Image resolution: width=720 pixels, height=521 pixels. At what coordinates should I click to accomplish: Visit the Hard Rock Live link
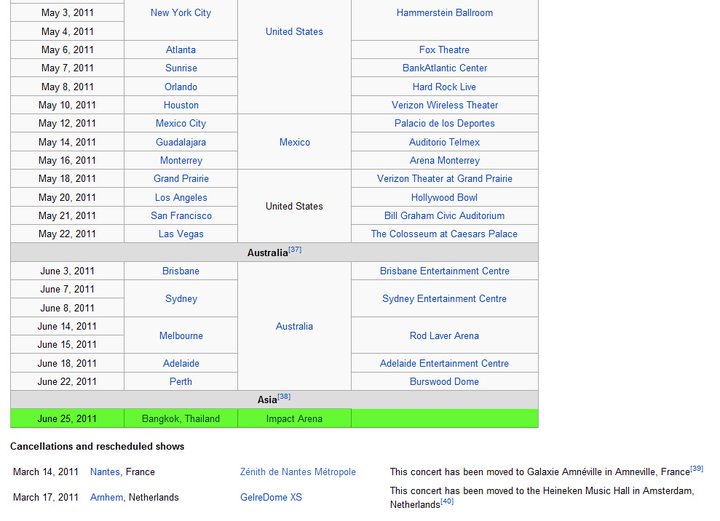point(444,87)
